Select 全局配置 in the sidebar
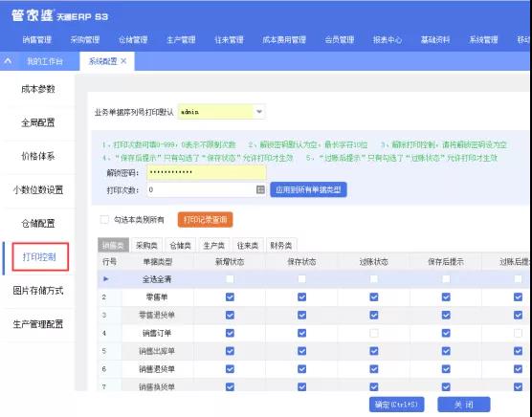 coord(38,122)
